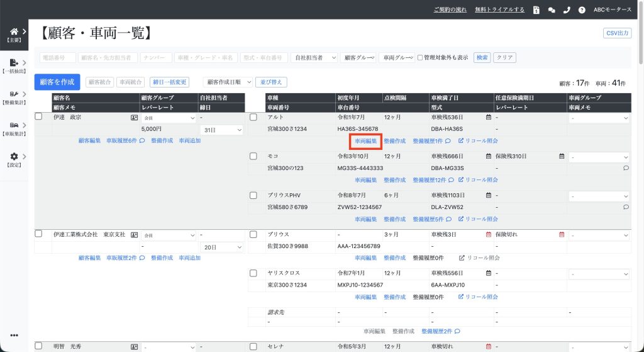Image resolution: width=644 pixels, height=352 pixels.
Task: Open リコール照会 link for アルト
Action: tap(478, 140)
